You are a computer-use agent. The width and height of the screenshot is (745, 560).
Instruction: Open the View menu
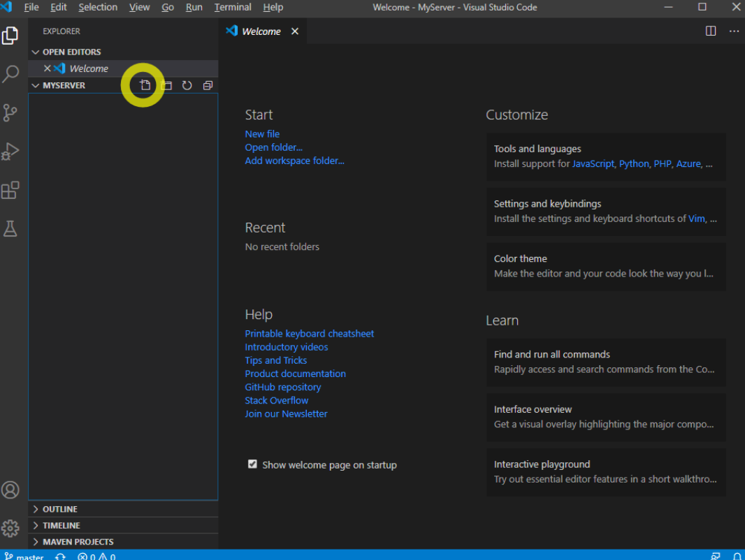139,7
